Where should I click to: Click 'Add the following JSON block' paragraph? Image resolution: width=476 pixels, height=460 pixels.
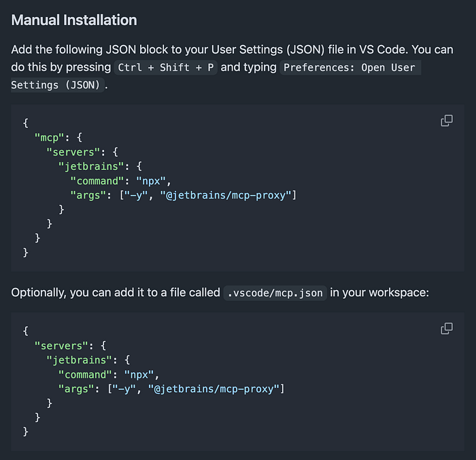[233, 67]
